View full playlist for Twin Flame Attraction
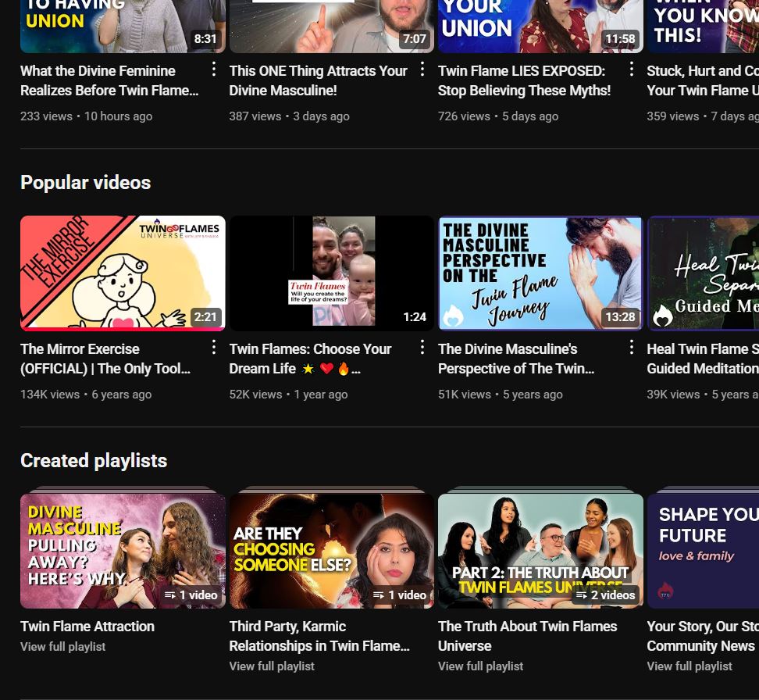Viewport: 759px width, 700px height. pyautogui.click(x=62, y=647)
